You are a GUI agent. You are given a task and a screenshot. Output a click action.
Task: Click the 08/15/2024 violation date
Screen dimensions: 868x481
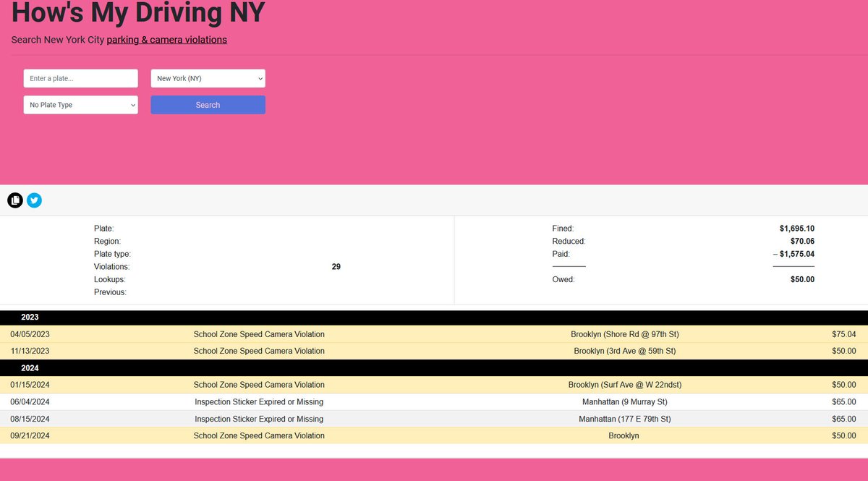(x=30, y=419)
